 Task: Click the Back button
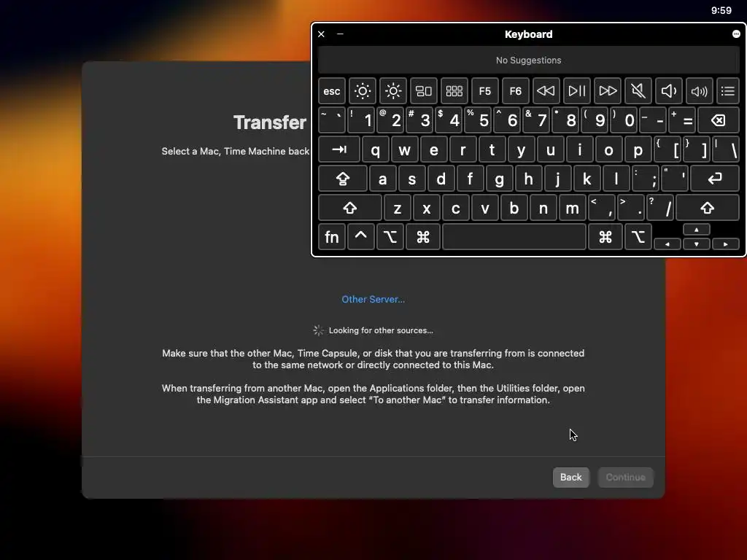(x=570, y=477)
